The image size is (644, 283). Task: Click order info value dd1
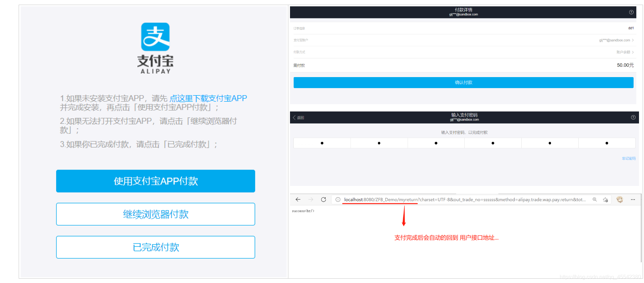(631, 28)
